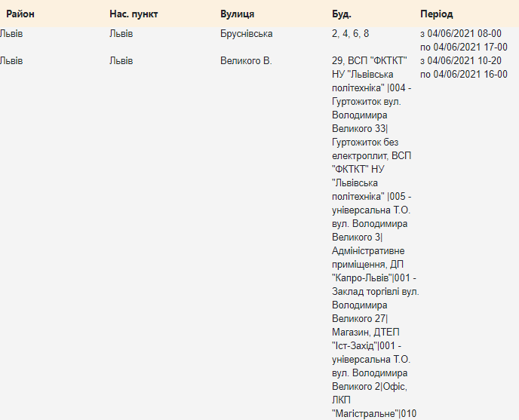
Task: Click start time 04/06/2021 08-00
Action: 463,34
